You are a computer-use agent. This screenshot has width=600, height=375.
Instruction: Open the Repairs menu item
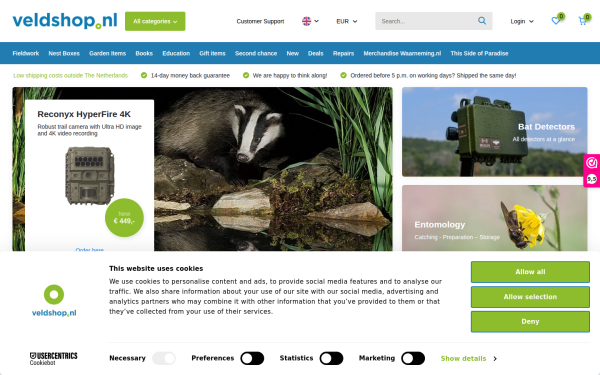343,53
